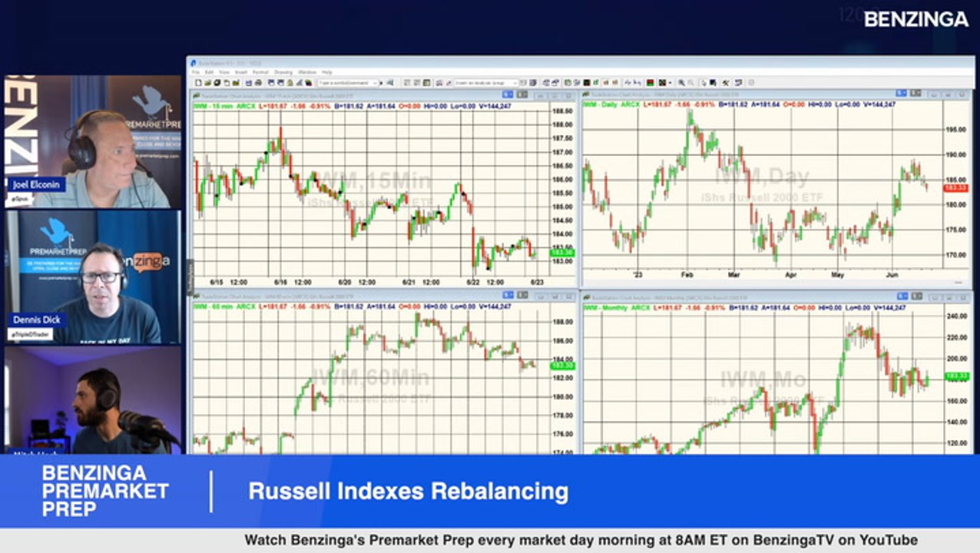This screenshot has height=553, width=980.
Task: Click the green 183.30 price tag on the 15 min chart
Action: click(x=562, y=253)
